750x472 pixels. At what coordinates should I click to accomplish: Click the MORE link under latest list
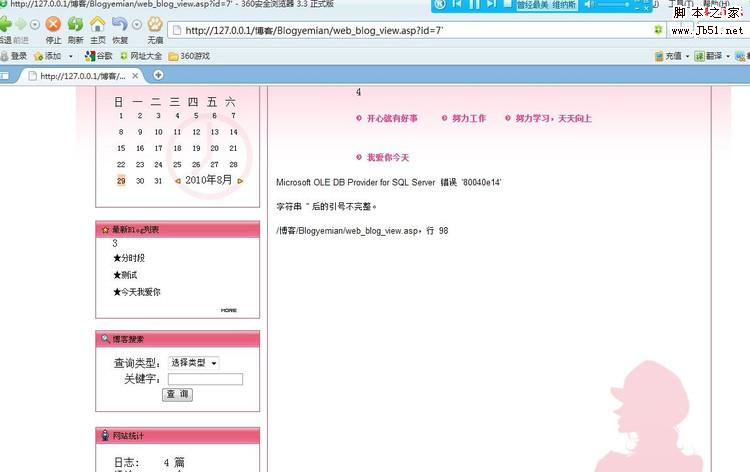click(229, 310)
